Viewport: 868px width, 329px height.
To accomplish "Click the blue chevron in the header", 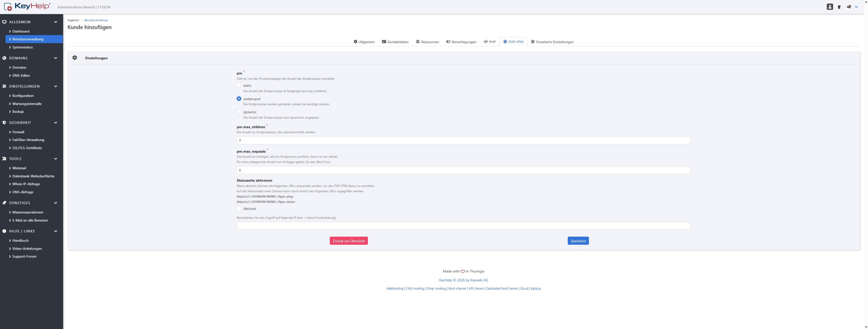I will coord(856,7).
